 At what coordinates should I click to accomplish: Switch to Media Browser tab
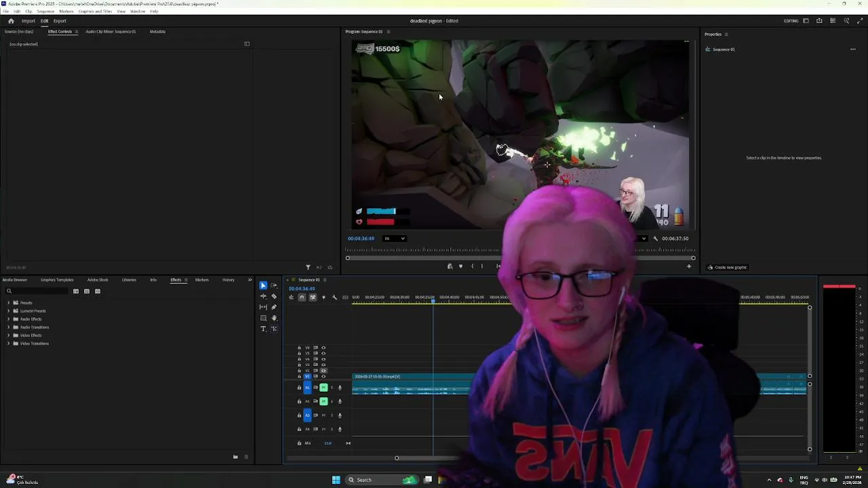point(15,280)
